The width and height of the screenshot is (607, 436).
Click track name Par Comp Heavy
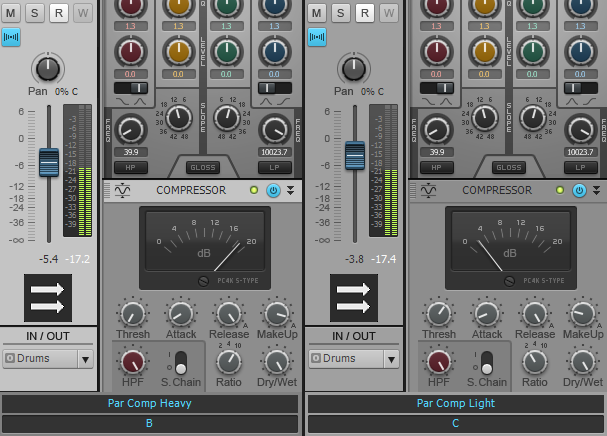click(149, 403)
